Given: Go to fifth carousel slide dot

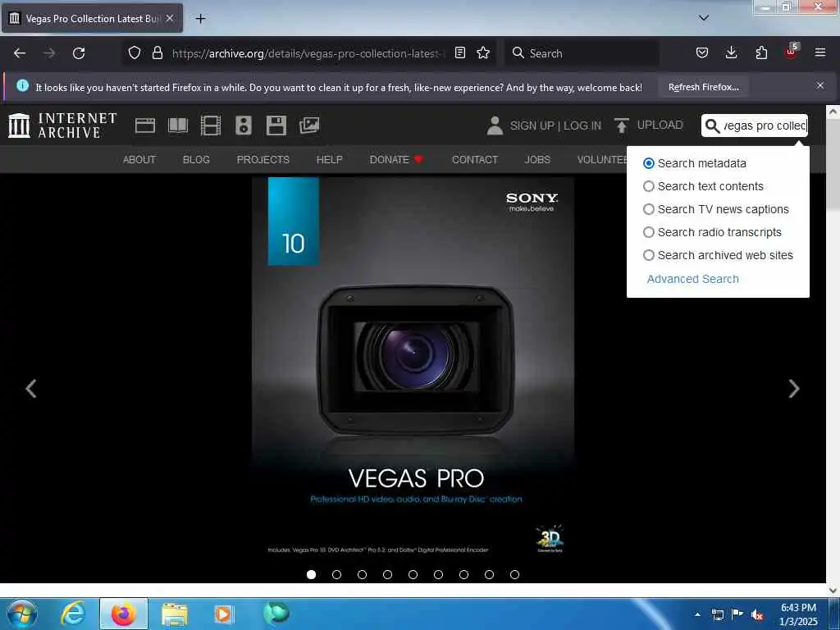Looking at the screenshot, I should (x=413, y=575).
